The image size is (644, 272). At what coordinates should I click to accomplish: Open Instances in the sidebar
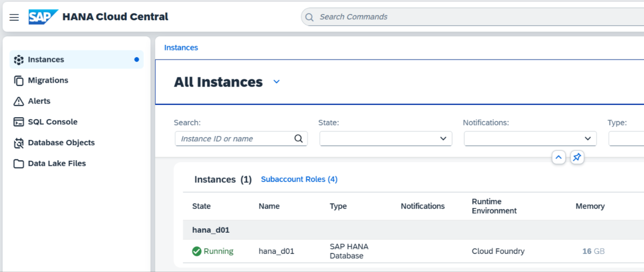click(76, 60)
